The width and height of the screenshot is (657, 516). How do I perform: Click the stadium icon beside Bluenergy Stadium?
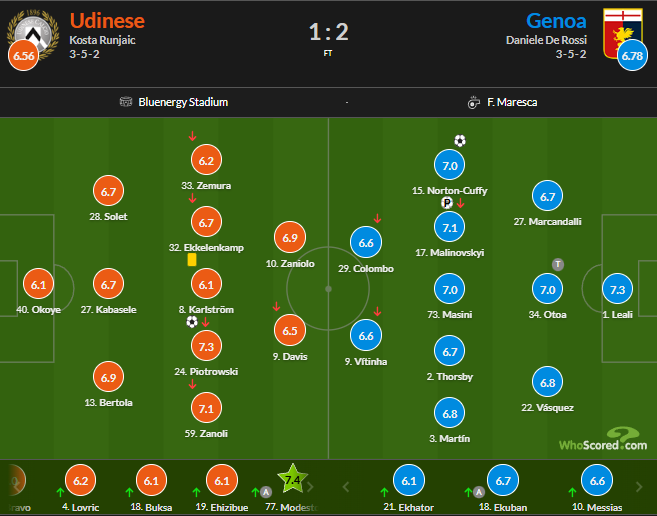pos(126,102)
